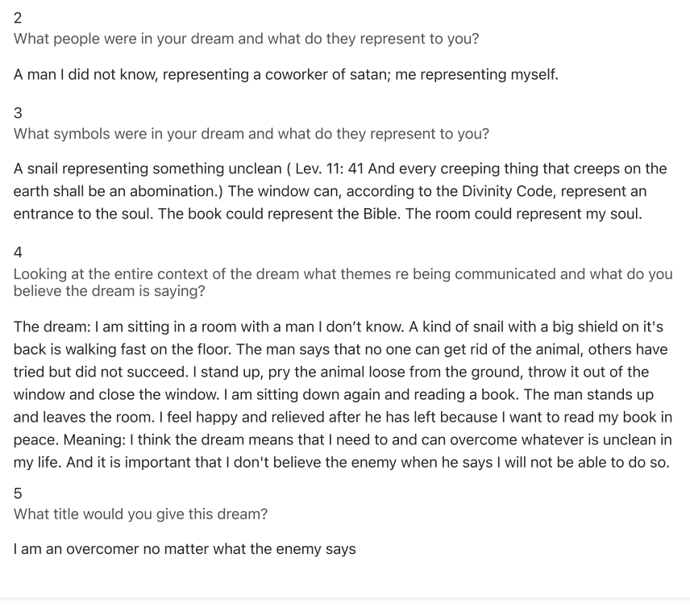The height and width of the screenshot is (616, 690).
Task: Click question number 4 label
Action: click(x=18, y=252)
